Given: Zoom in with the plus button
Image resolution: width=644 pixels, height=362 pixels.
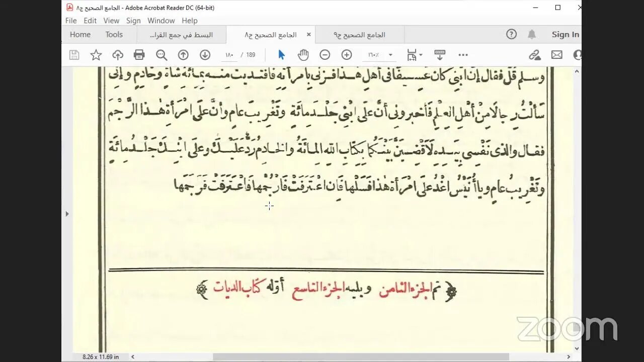Looking at the screenshot, I should pos(347,55).
